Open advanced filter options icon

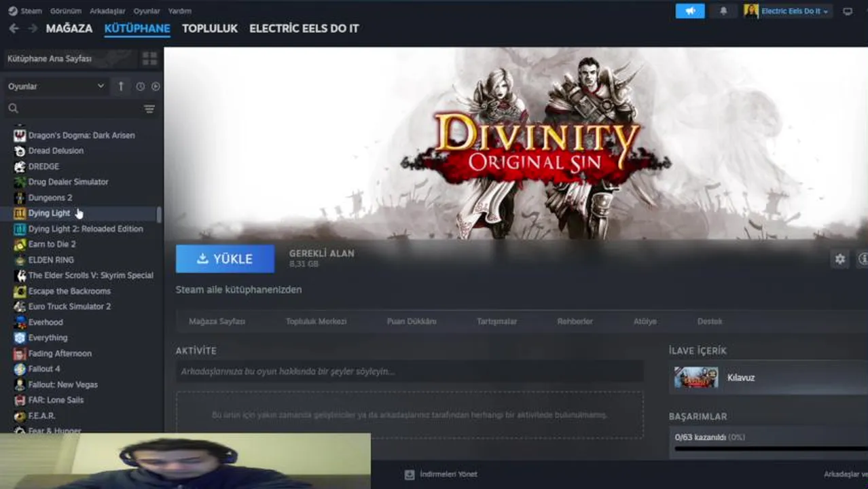[149, 109]
